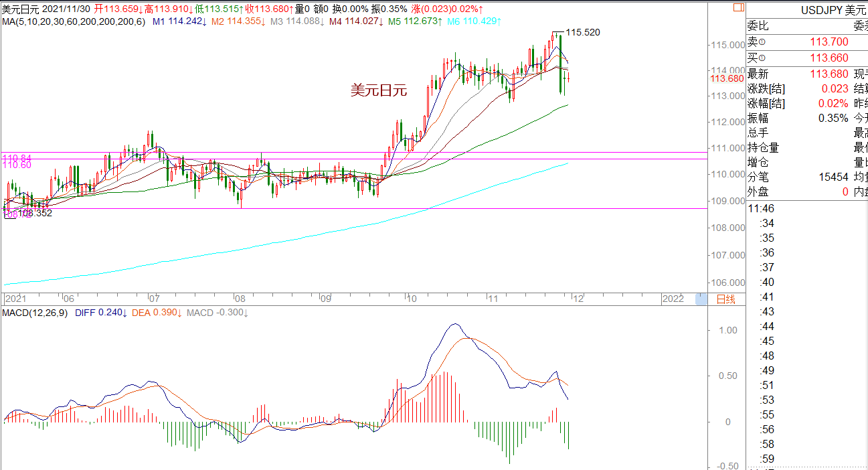Image resolution: width=868 pixels, height=470 pixels.
Task: Click the :59 tick time entry
Action: pyautogui.click(x=767, y=459)
